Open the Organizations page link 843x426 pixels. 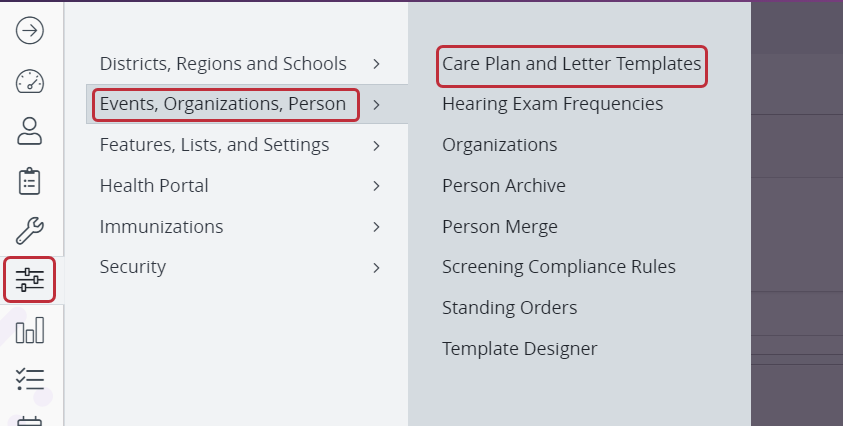pyautogui.click(x=499, y=145)
